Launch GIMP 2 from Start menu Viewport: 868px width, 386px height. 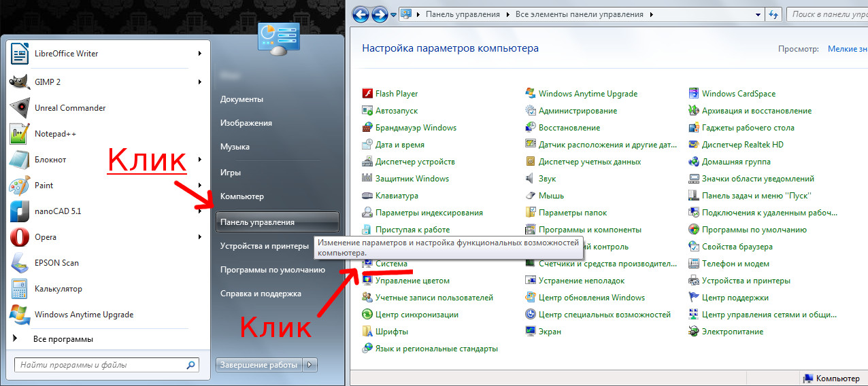tap(20, 82)
